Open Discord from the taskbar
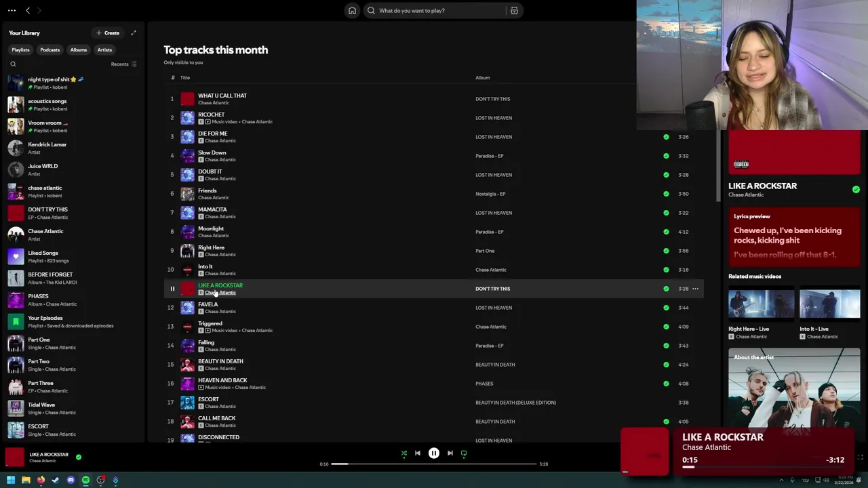Viewport: 868px width, 488px height. pyautogui.click(x=71, y=480)
